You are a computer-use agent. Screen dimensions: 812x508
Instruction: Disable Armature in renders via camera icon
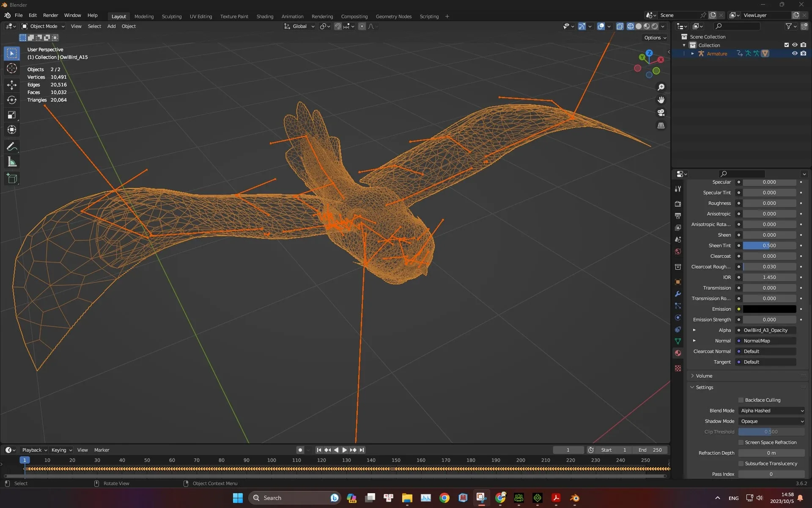pos(803,53)
